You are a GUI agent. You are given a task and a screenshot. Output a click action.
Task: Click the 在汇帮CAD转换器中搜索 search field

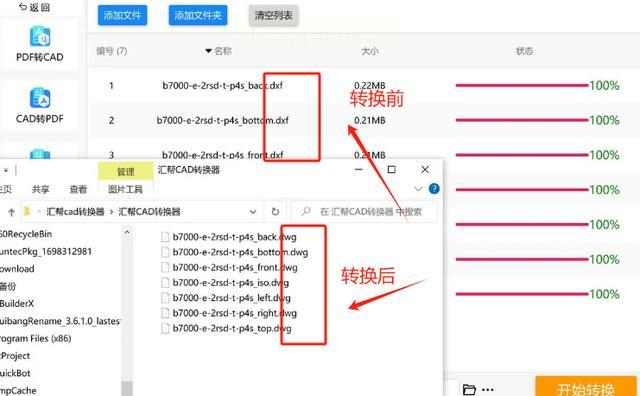pos(365,211)
